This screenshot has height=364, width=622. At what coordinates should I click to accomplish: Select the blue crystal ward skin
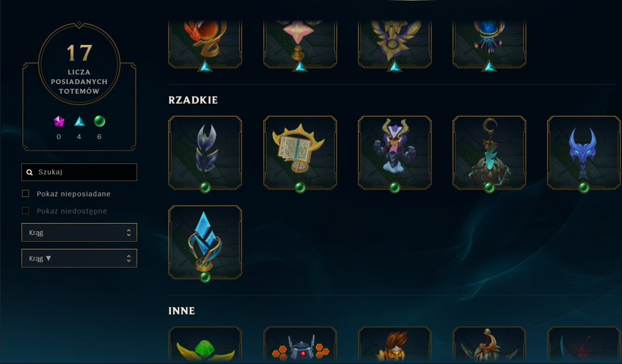[x=205, y=242]
